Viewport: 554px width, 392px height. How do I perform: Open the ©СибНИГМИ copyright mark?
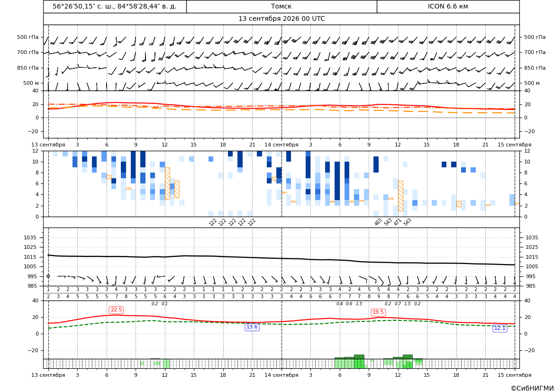tap(532, 388)
